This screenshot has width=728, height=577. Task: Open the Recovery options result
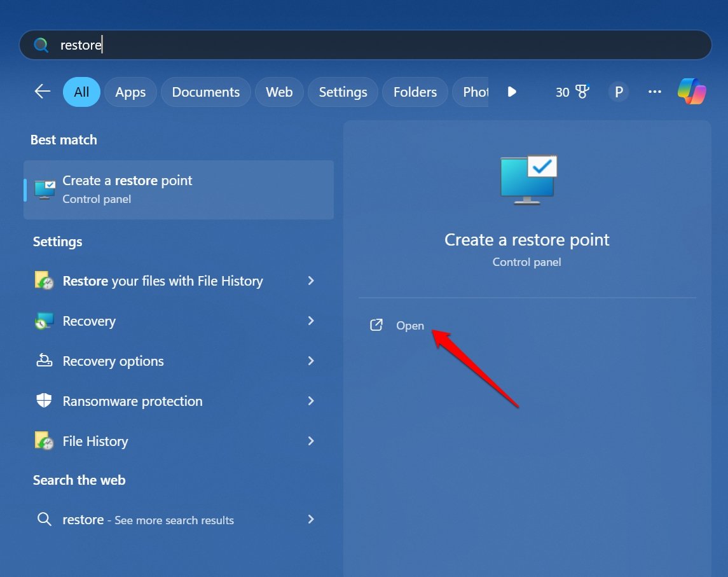pos(179,361)
